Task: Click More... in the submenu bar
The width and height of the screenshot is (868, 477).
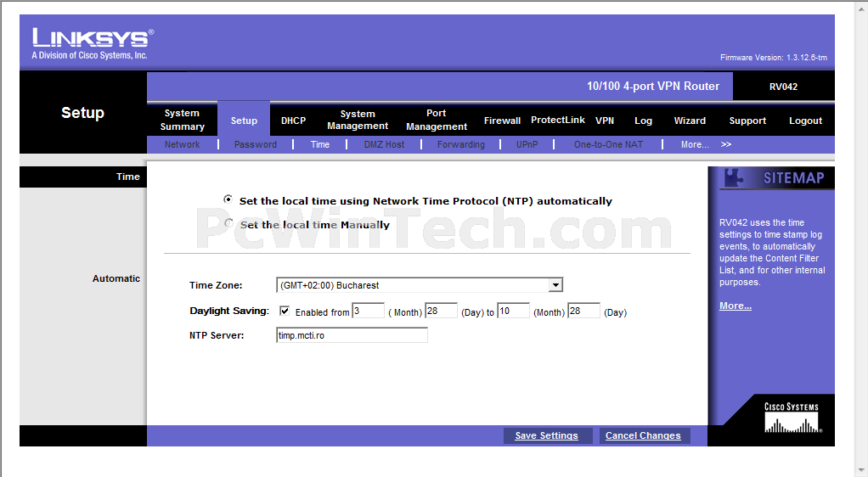Action: (695, 144)
